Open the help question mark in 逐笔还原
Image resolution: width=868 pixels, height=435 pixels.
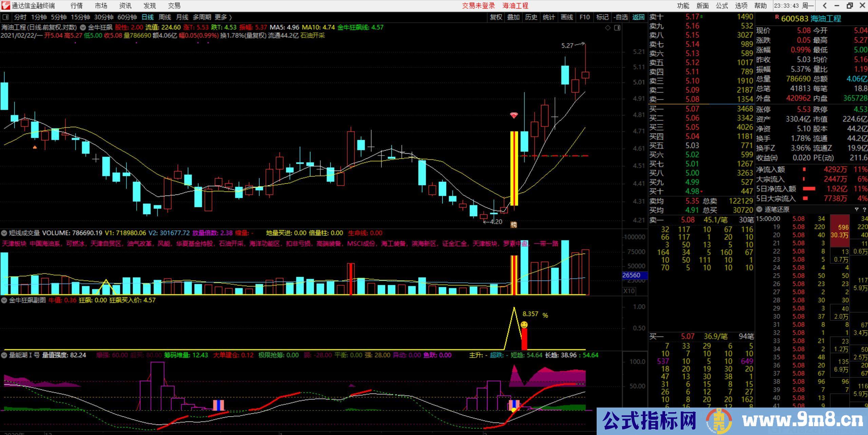[864, 209]
